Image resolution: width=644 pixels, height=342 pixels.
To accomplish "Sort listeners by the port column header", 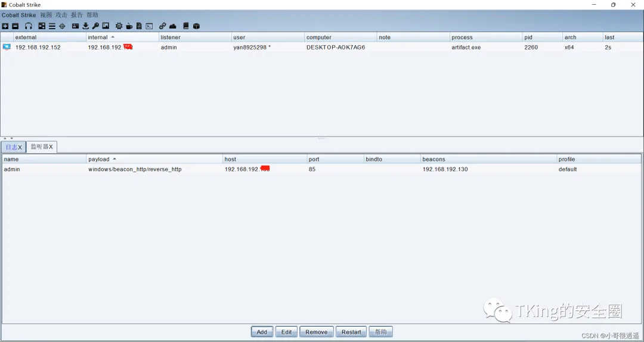I will [335, 159].
